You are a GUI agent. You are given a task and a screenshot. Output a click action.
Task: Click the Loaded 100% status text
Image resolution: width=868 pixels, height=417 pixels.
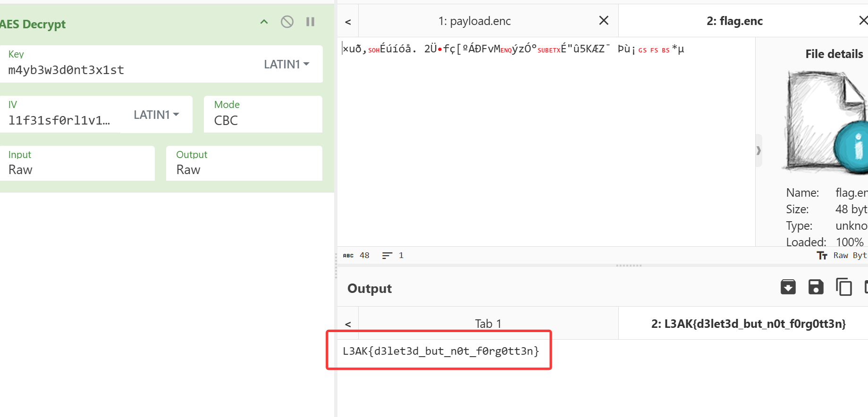825,242
